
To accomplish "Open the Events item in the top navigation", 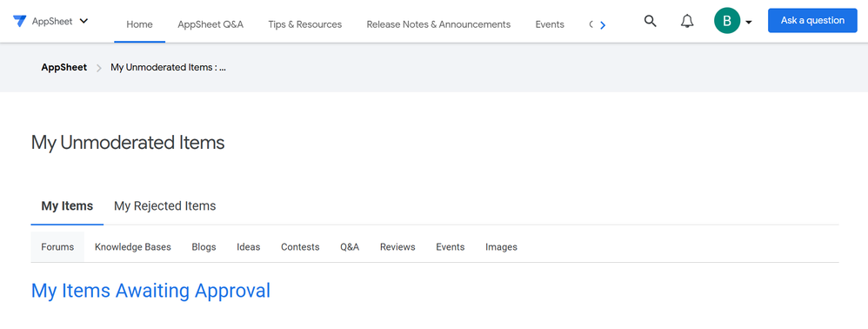I will point(550,24).
